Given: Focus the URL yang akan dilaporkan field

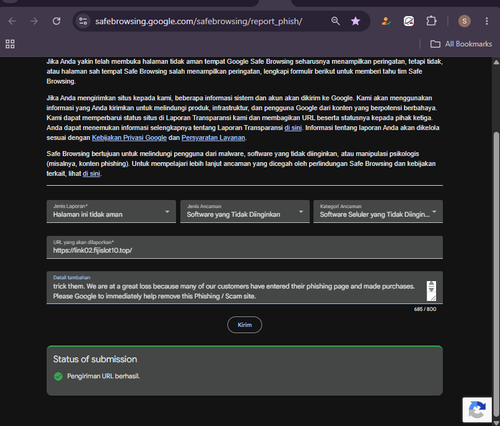Looking at the screenshot, I should coord(245,247).
